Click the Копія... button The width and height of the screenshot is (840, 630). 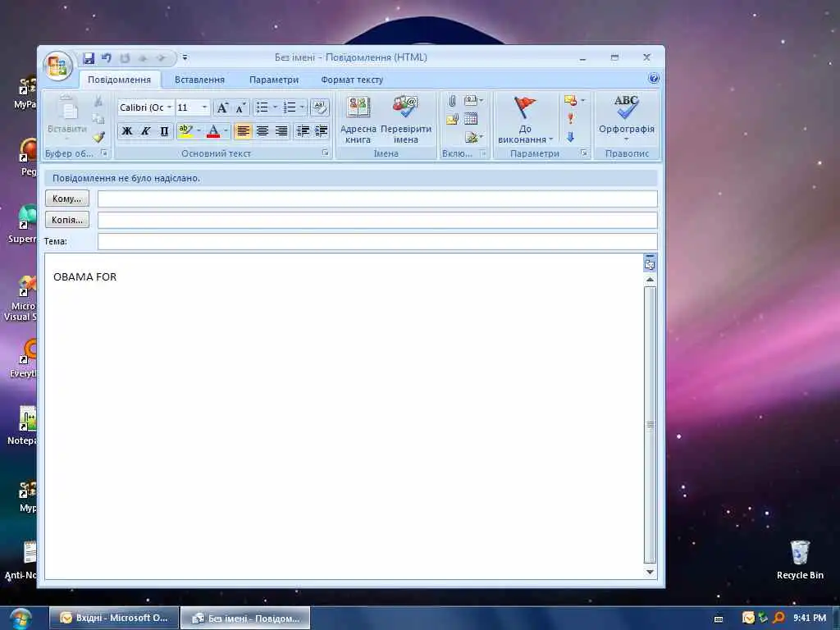pyautogui.click(x=67, y=220)
